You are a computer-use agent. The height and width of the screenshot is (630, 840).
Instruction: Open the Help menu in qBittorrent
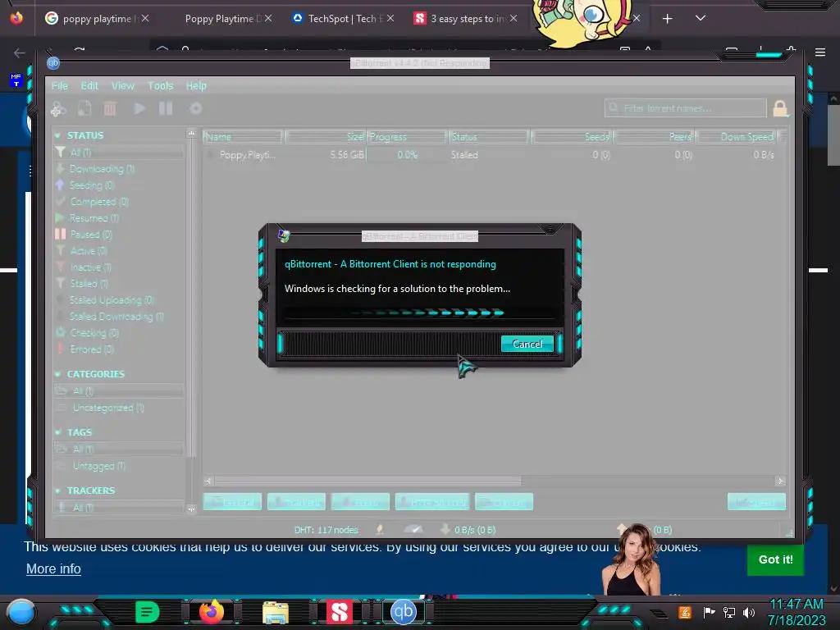pyautogui.click(x=196, y=85)
